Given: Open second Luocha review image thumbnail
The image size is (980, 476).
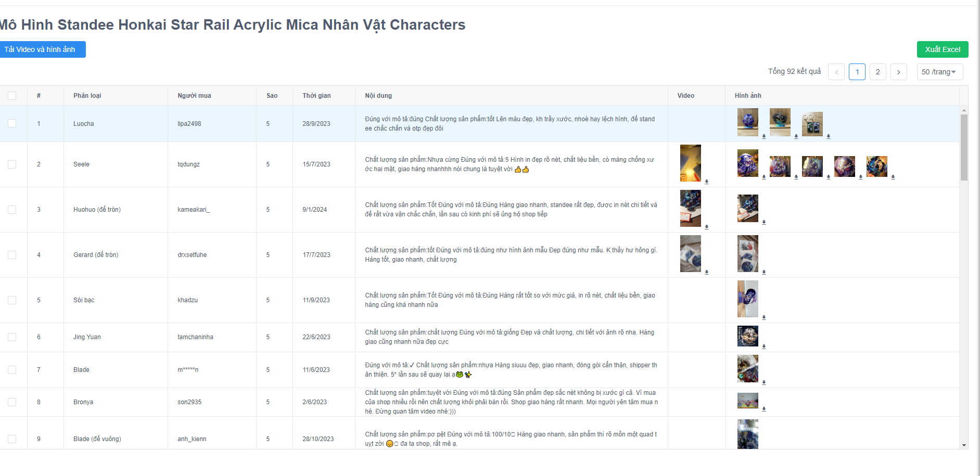Looking at the screenshot, I should 780,122.
